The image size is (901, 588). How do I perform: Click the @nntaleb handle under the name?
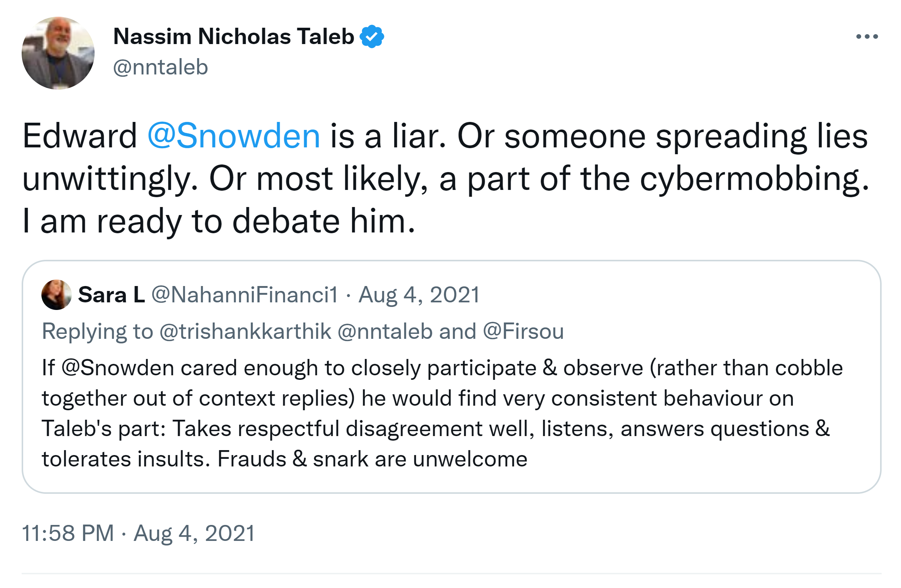pos(161,68)
